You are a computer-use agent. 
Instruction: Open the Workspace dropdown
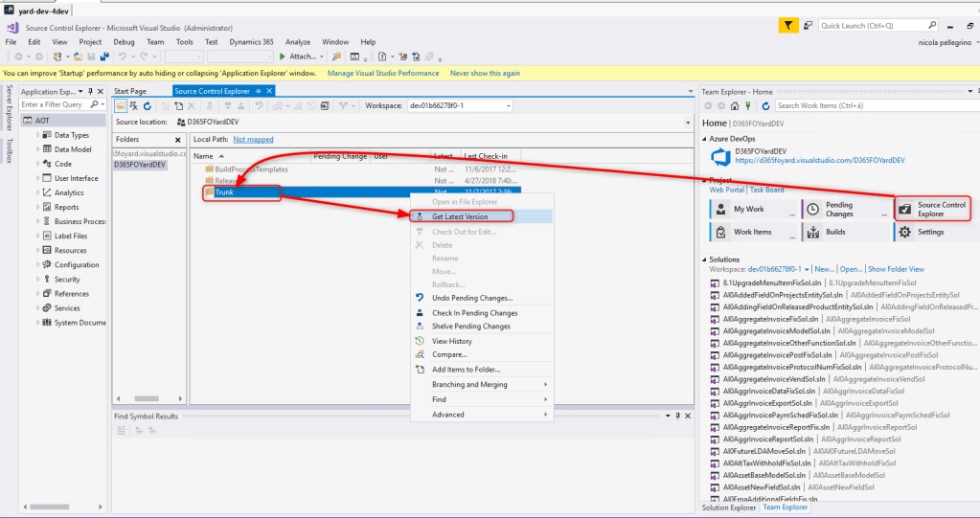pos(508,105)
